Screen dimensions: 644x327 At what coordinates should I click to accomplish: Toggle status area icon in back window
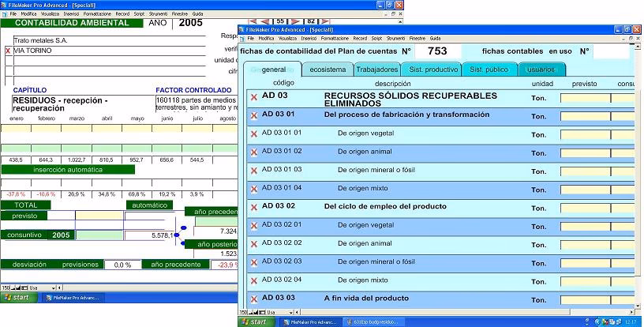tap(24, 288)
